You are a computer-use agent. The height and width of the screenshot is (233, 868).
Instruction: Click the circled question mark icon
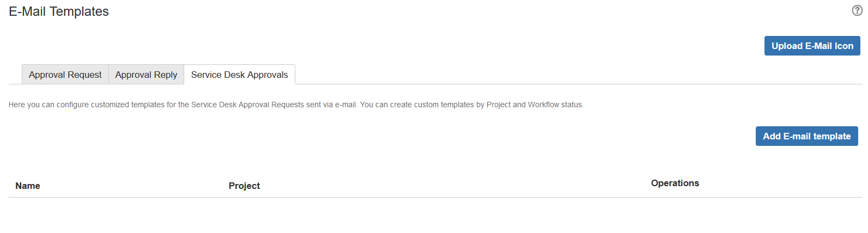(857, 10)
